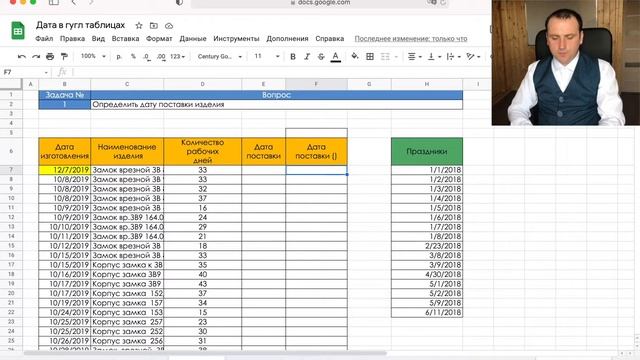Open the Вставка menu
Screen dimensions: 640x360
(x=125, y=39)
